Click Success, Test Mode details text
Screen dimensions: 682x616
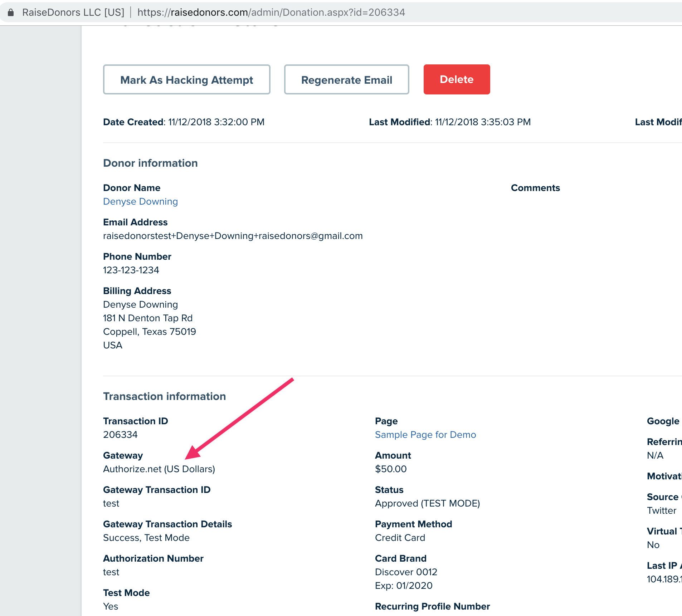(x=146, y=538)
